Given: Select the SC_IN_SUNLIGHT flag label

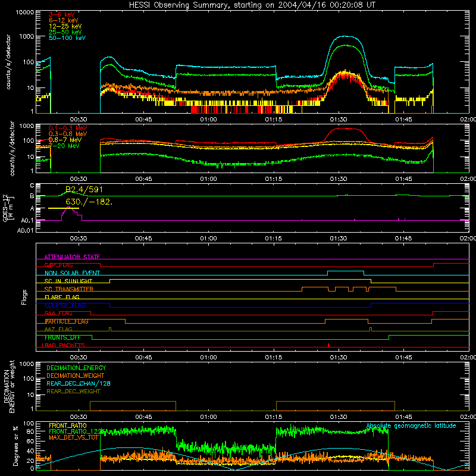Looking at the screenshot, I should click(68, 281).
